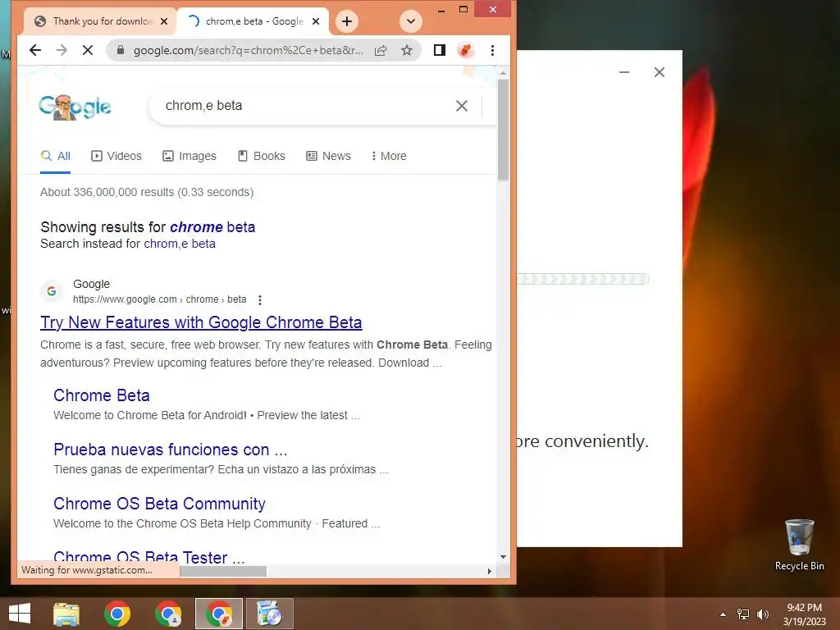Close the 'Thank you for download' tab

164,21
